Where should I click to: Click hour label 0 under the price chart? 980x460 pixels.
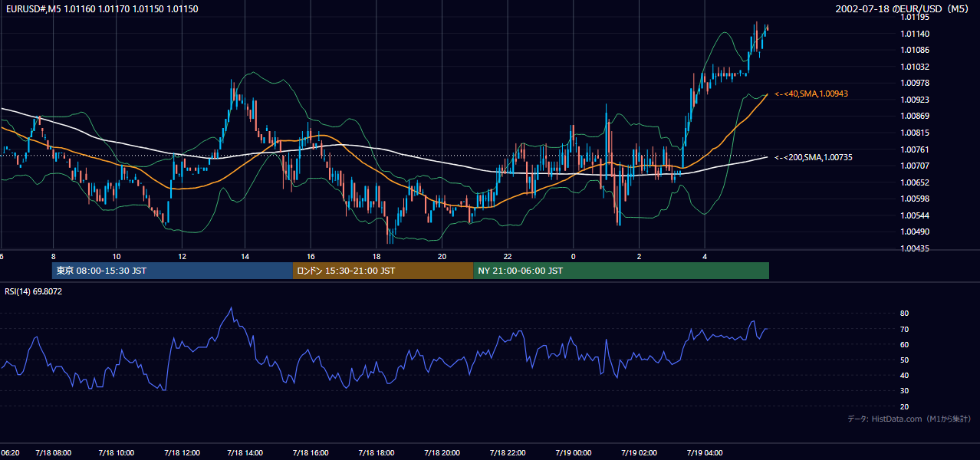coord(573,256)
